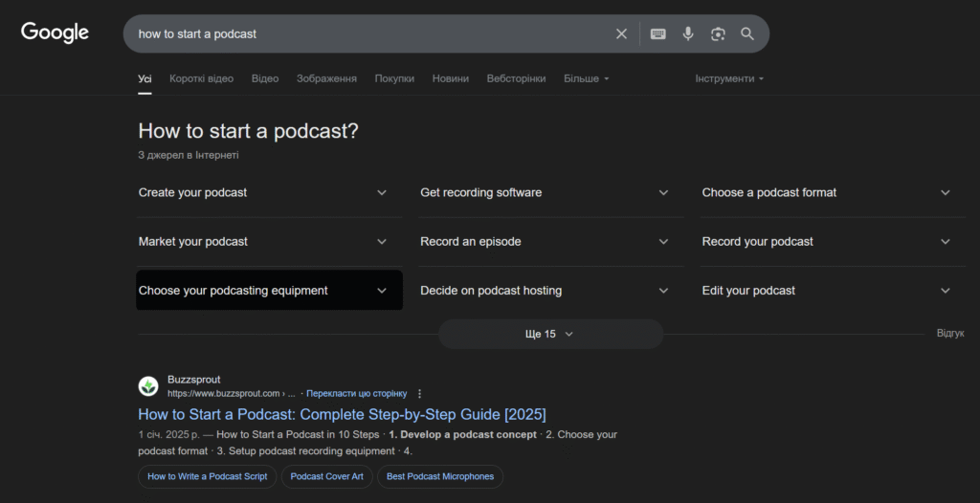
Task: Open the Вебсторінки tab
Action: click(x=516, y=78)
